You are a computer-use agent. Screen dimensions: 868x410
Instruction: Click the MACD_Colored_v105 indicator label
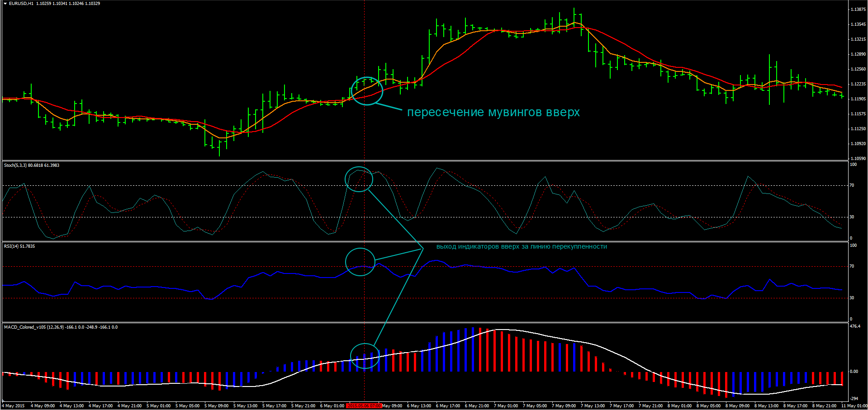[x=25, y=327]
